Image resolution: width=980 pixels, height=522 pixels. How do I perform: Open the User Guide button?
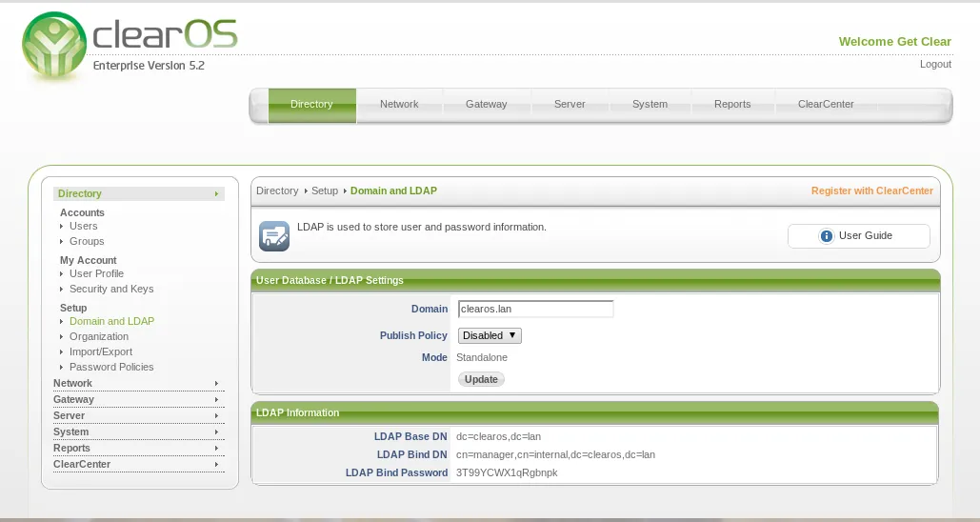pyautogui.click(x=859, y=235)
